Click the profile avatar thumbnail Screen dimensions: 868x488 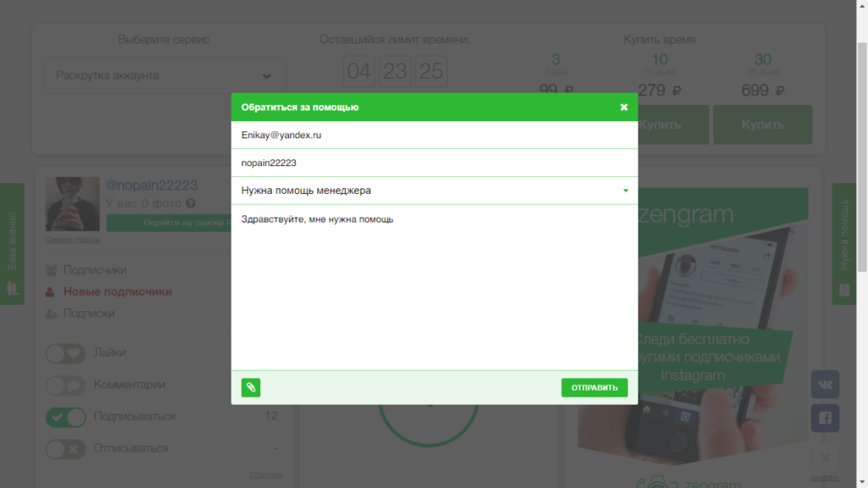point(73,204)
